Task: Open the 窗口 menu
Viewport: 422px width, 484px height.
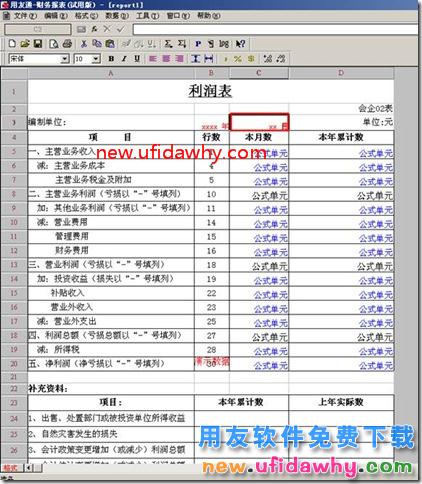Action: pyautogui.click(x=178, y=16)
